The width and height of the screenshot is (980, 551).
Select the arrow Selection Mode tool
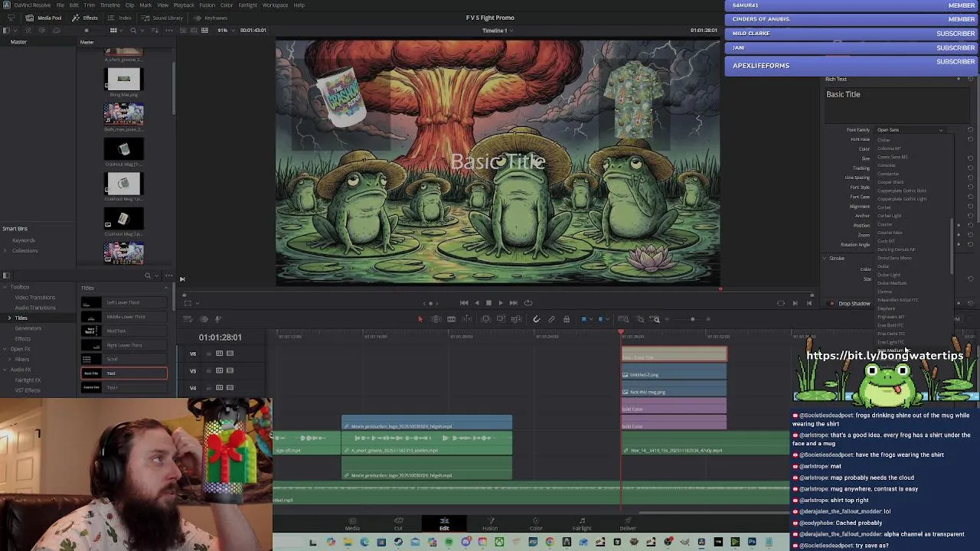pos(420,319)
